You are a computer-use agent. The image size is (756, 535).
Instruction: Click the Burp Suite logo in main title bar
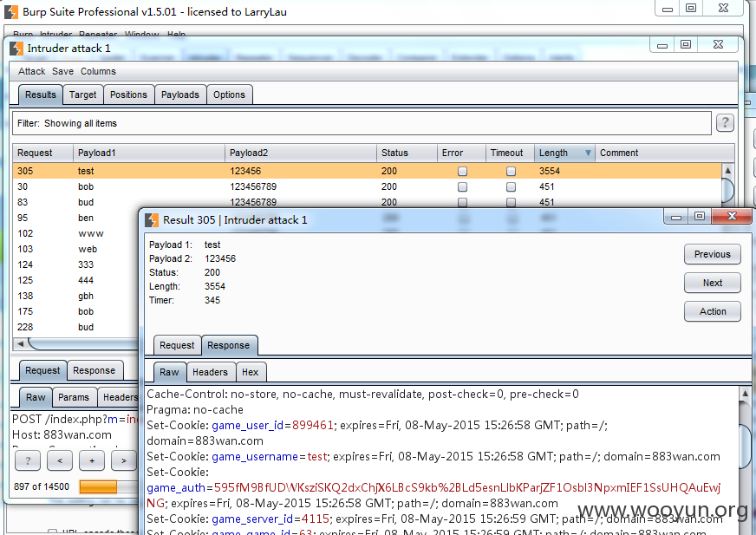[x=11, y=12]
